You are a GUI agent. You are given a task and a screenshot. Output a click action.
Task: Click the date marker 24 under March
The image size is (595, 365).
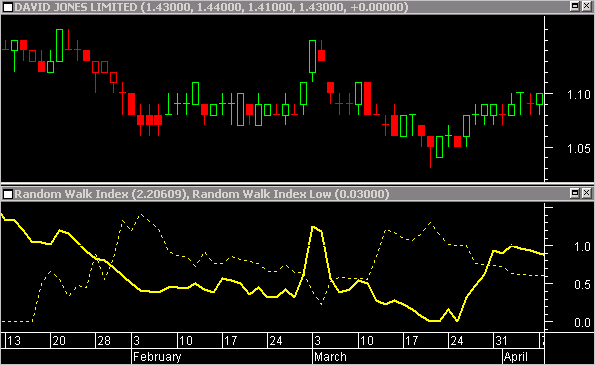click(x=456, y=341)
